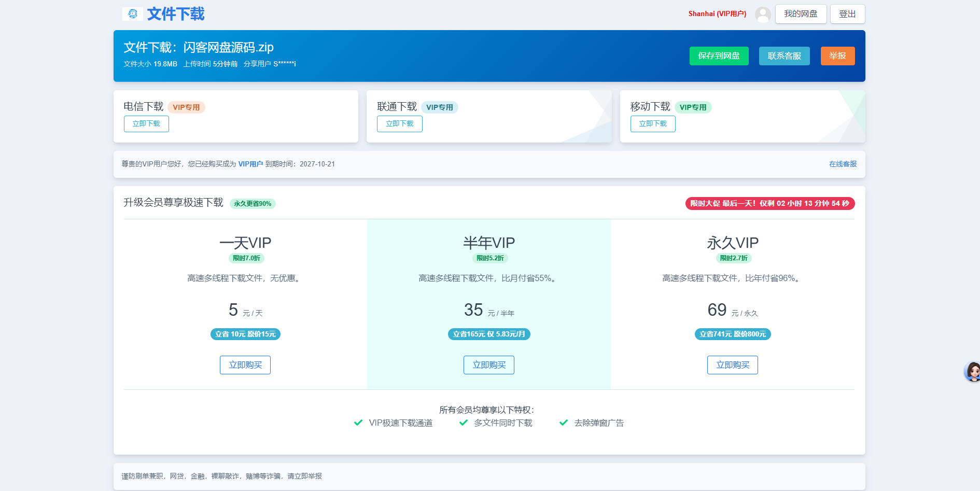Click the VIP用户 status link
This screenshot has width=980, height=491.
click(250, 164)
